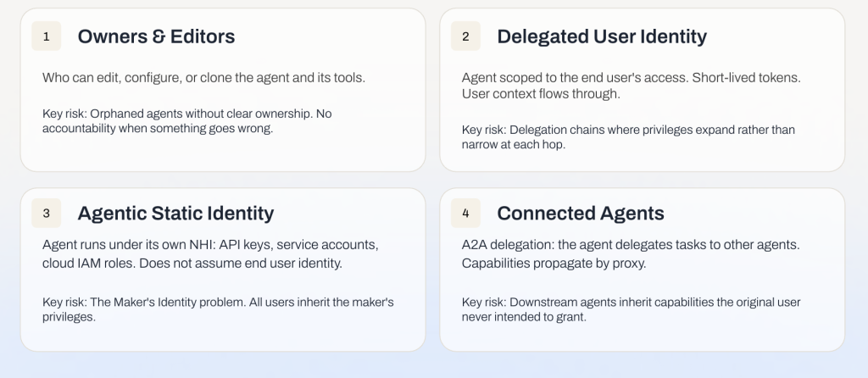Click the number 4 badge
868x378 pixels.
[465, 213]
